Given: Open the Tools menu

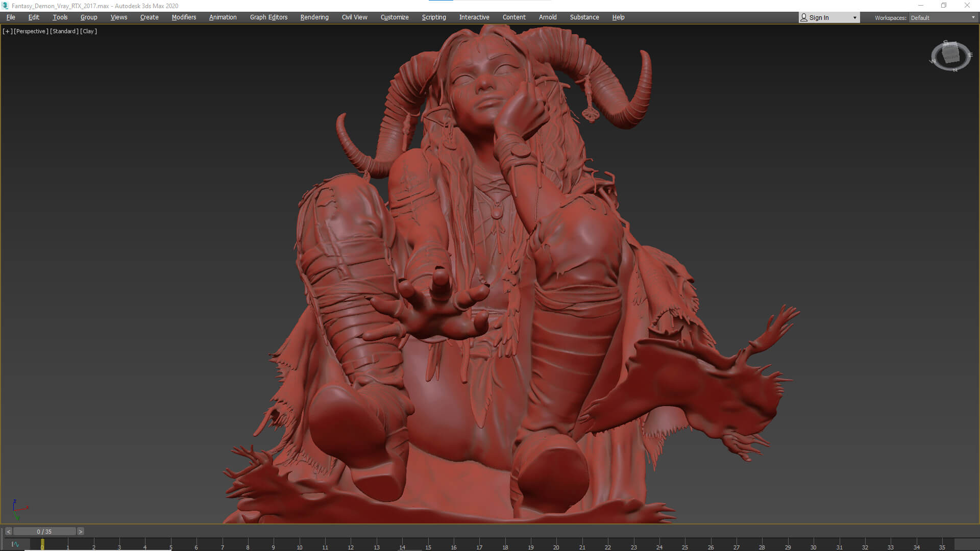Looking at the screenshot, I should click(x=60, y=17).
